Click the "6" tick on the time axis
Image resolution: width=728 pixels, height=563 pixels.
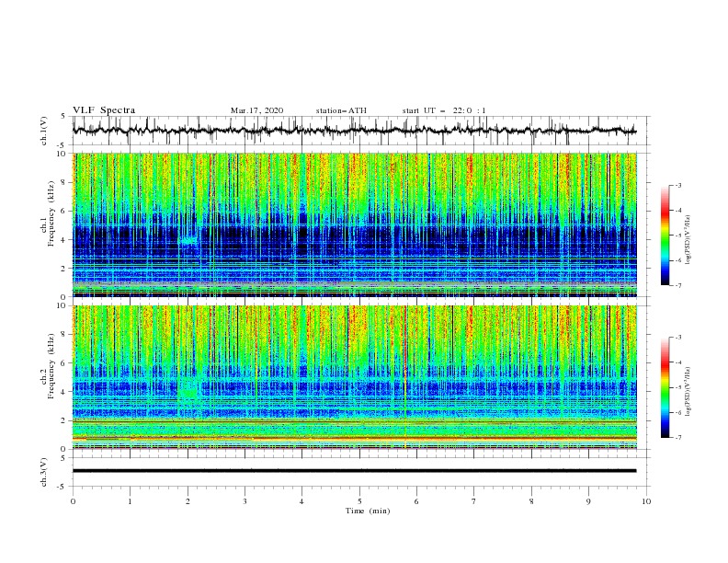(x=417, y=501)
